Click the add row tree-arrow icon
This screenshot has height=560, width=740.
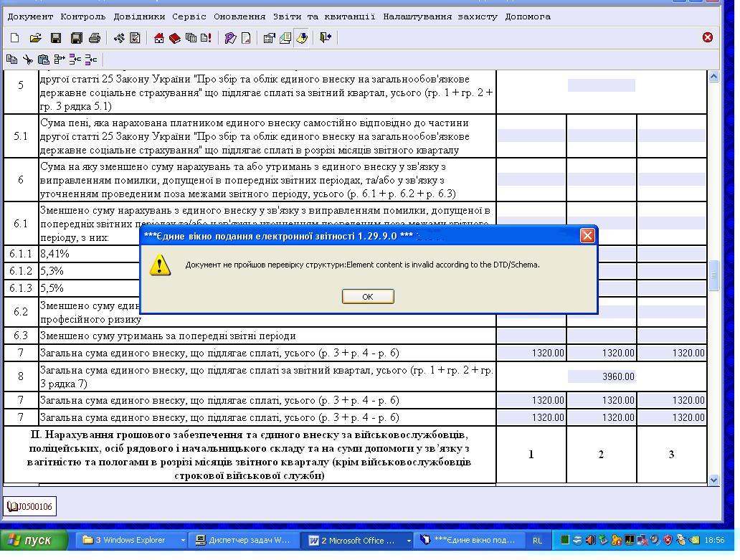(59, 60)
